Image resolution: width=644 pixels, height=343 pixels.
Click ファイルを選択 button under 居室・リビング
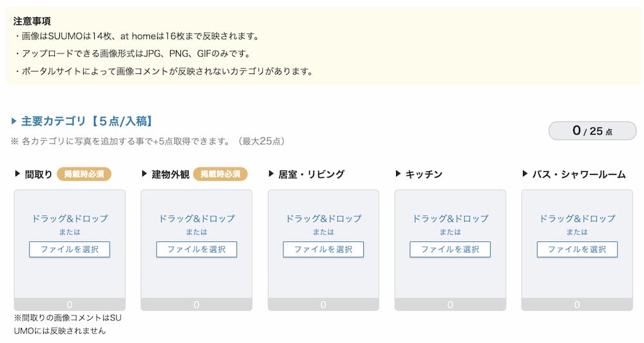tap(323, 249)
